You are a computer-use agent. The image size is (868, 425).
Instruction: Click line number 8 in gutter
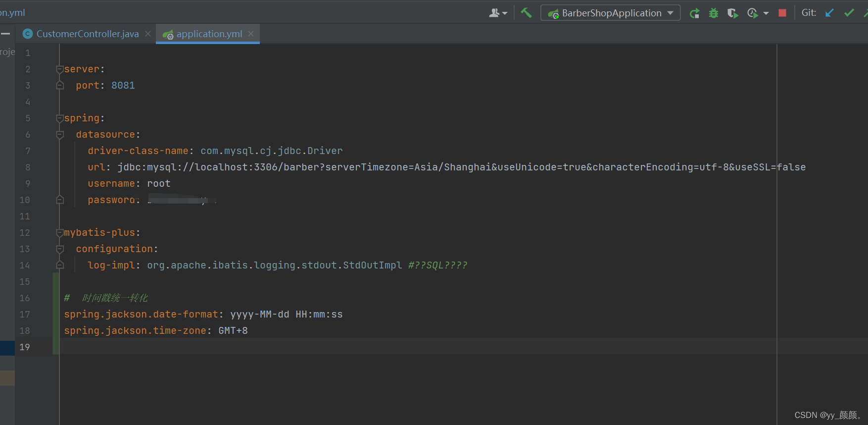click(28, 167)
